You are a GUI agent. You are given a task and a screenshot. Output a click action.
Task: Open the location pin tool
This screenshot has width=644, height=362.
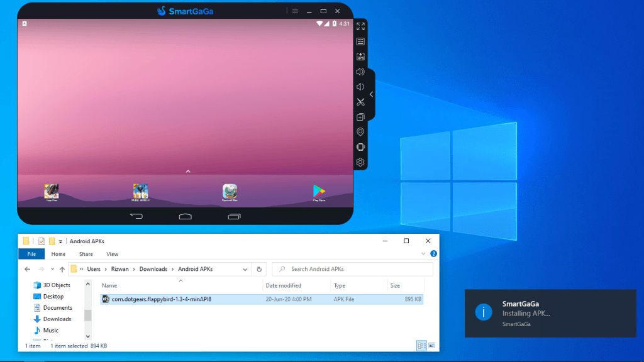pos(360,132)
